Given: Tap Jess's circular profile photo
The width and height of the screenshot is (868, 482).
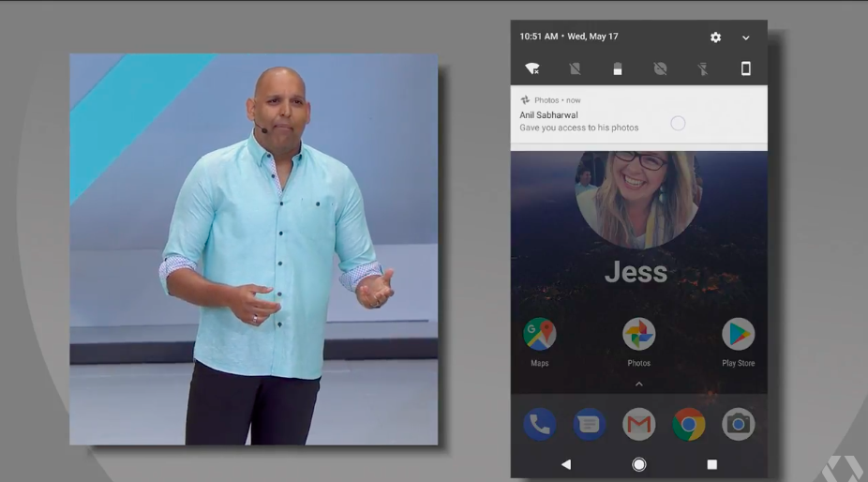Looking at the screenshot, I should pos(637,200).
